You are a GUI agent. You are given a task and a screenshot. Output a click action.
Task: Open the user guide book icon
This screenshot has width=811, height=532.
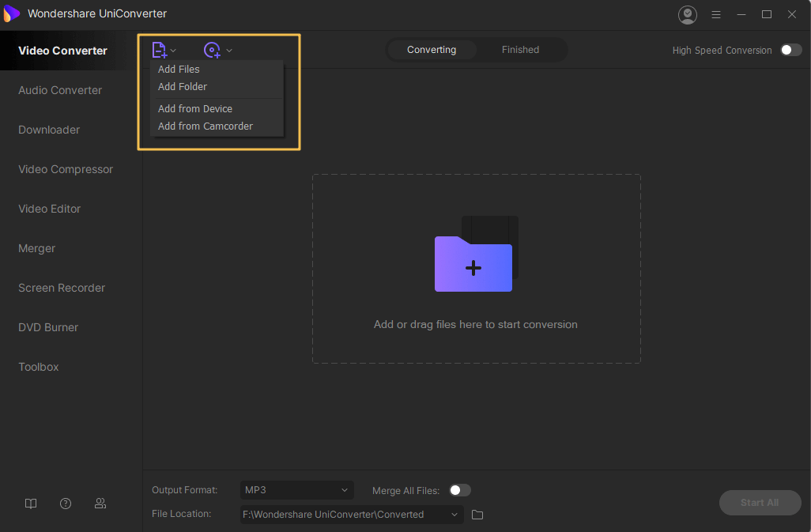click(x=31, y=504)
